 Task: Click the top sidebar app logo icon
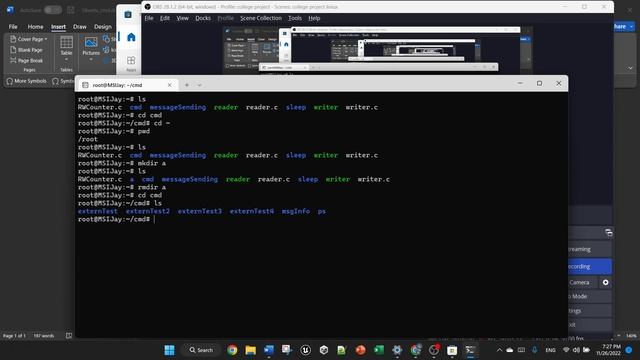pyautogui.click(x=128, y=14)
